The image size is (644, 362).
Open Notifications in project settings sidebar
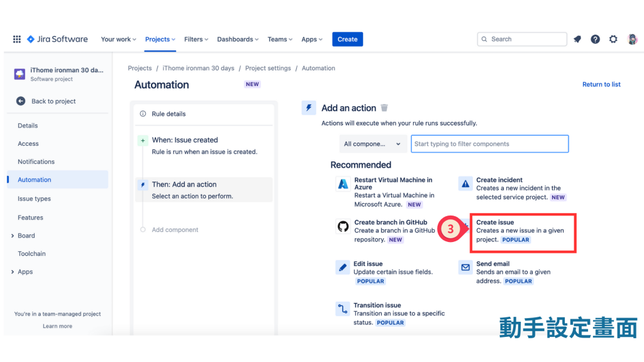[x=36, y=162]
